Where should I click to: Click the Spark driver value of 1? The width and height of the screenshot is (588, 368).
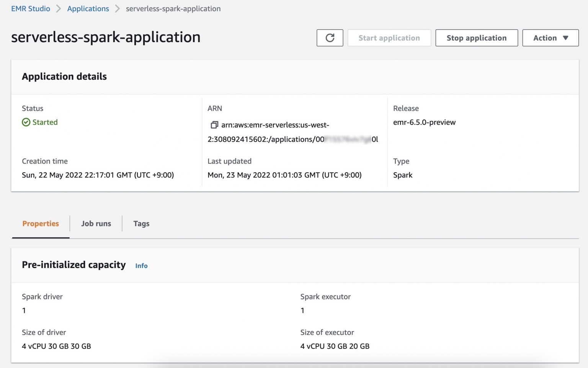24,310
